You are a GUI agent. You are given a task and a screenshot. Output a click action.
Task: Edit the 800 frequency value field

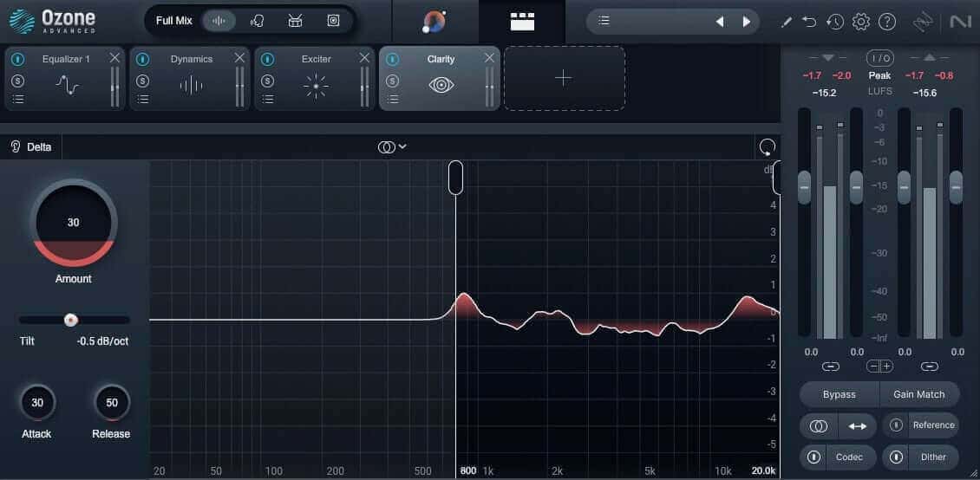468,470
